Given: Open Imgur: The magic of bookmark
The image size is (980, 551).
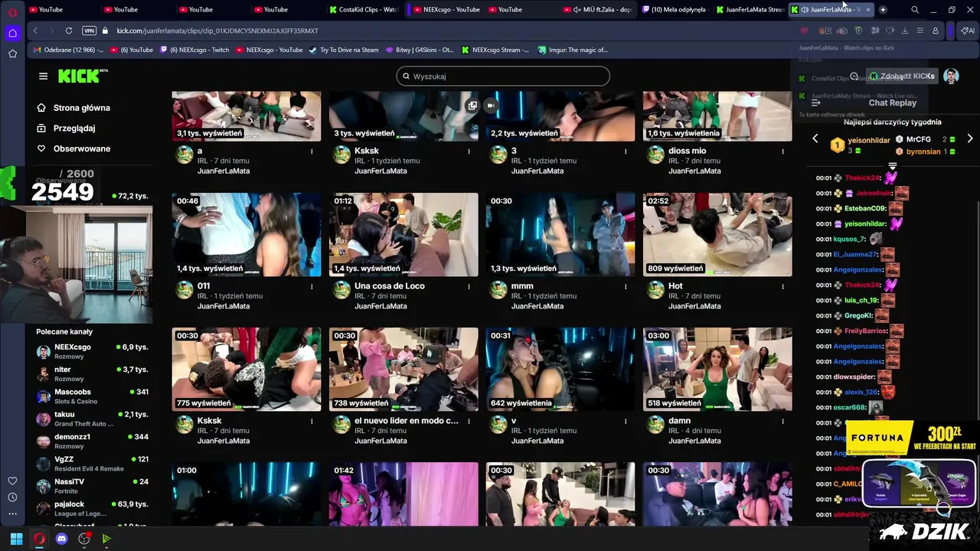Looking at the screenshot, I should [572, 50].
